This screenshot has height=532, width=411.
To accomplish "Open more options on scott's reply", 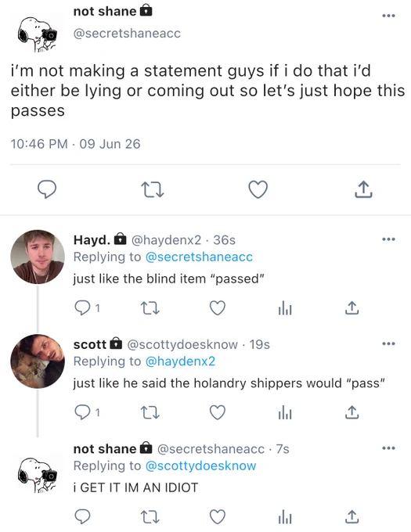I will (x=388, y=343).
